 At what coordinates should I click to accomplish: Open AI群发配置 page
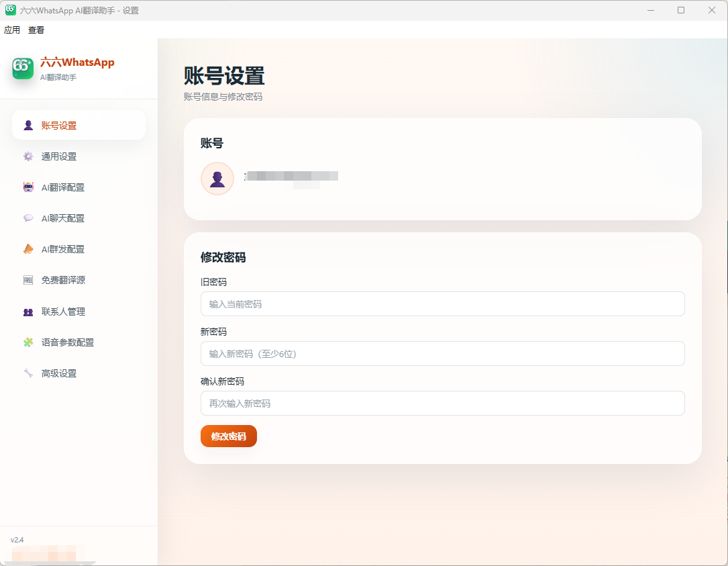click(79, 249)
